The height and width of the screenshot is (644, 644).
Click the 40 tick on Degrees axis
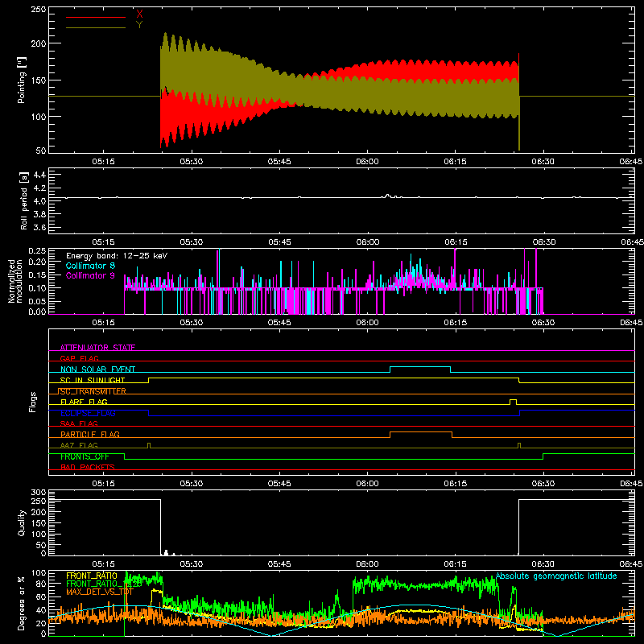(41, 610)
